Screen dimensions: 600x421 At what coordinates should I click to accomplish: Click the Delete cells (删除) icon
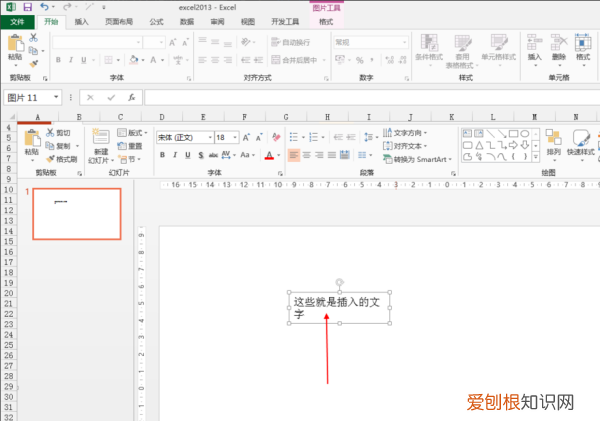(x=559, y=42)
